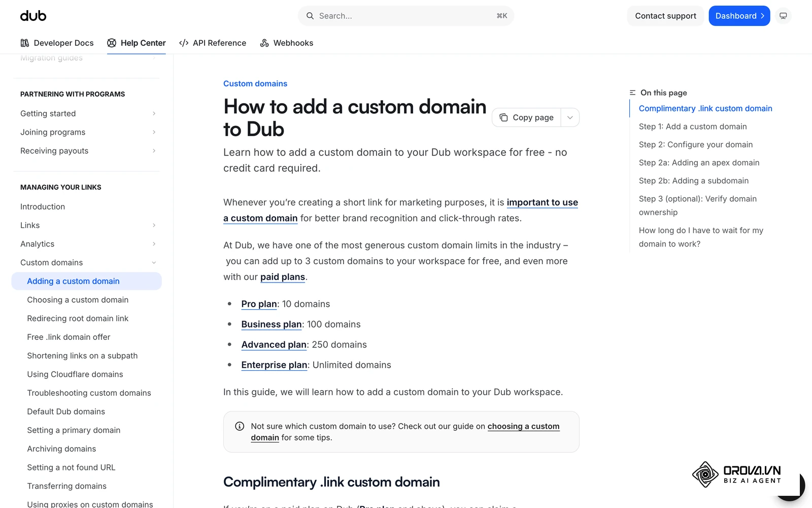The height and width of the screenshot is (508, 812).
Task: Click the search magnifier icon
Action: 310,16
